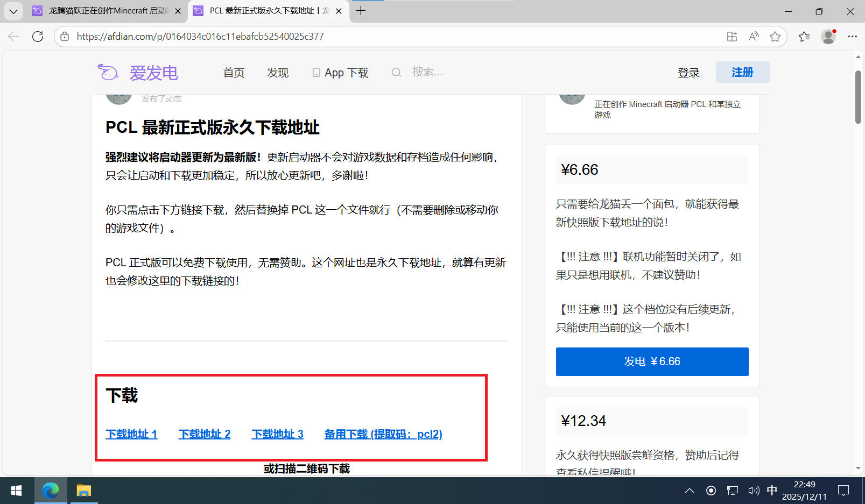Screen dimensions: 865x504
Task: Expand the tab search dropdown arrow
Action: coord(13,11)
